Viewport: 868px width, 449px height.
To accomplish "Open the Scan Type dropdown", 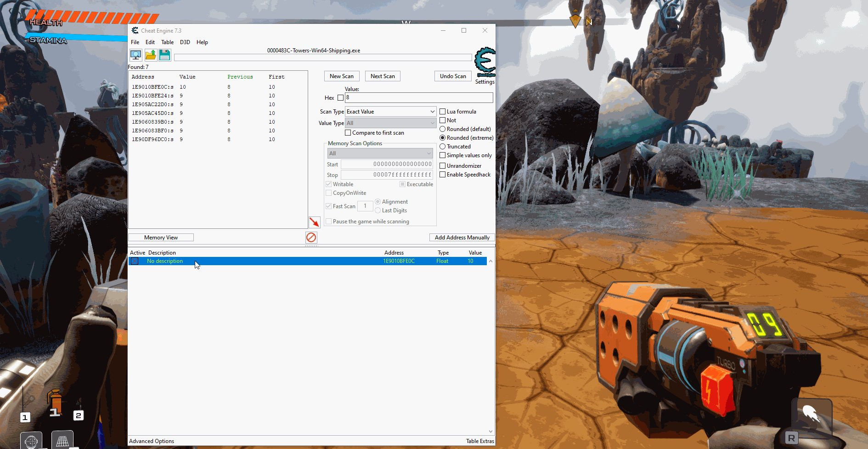I will [390, 112].
